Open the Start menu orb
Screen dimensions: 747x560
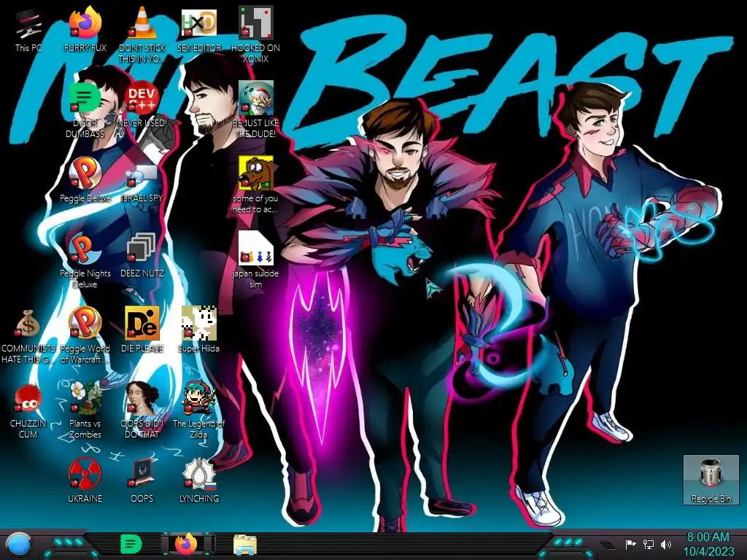point(18,544)
